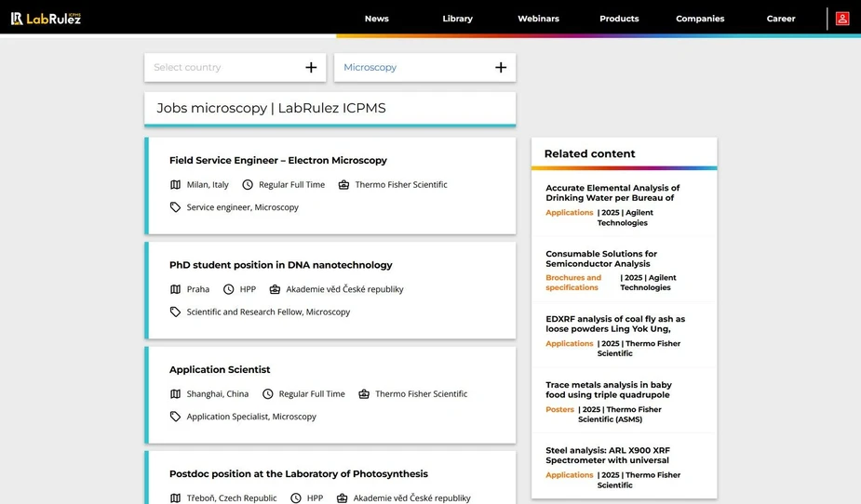Click map icon next to Milan, Italy

click(175, 185)
